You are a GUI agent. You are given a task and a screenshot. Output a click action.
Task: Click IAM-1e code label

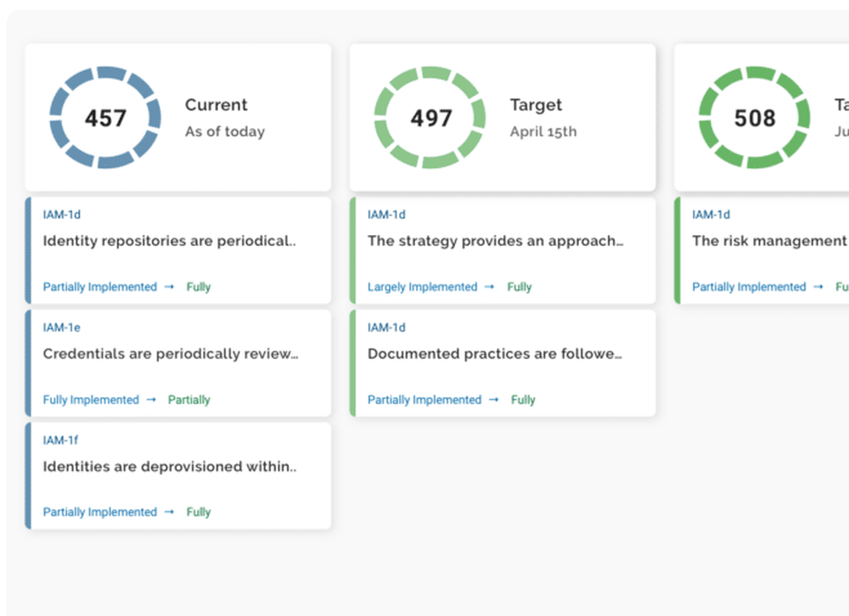coord(62,328)
